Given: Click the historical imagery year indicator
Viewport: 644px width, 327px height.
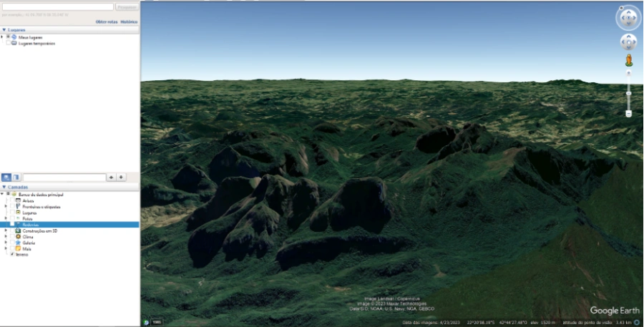Looking at the screenshot, I should (157, 322).
